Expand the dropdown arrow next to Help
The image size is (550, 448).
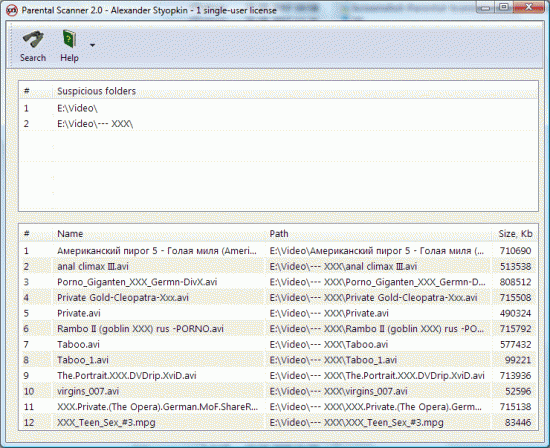[x=92, y=45]
